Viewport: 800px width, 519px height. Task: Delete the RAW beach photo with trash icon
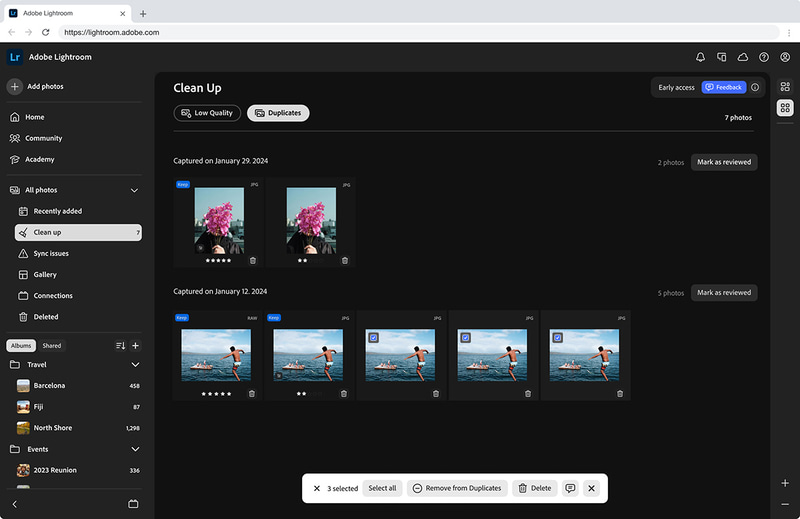click(252, 394)
